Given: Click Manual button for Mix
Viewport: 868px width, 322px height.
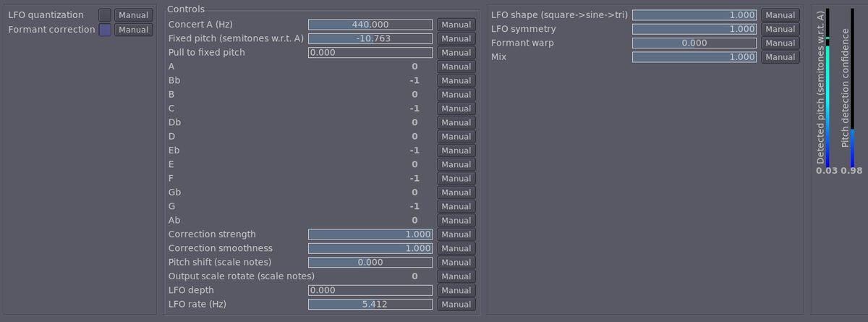Looking at the screenshot, I should pos(780,57).
